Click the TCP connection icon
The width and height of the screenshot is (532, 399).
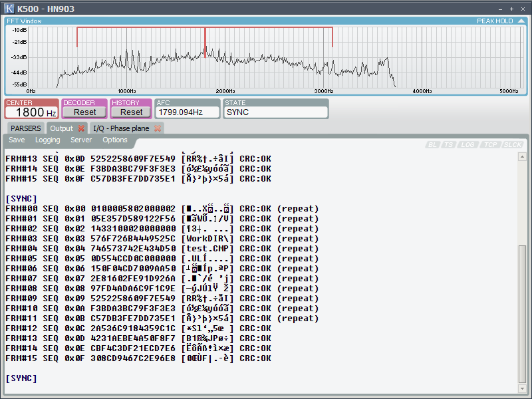[x=490, y=144]
